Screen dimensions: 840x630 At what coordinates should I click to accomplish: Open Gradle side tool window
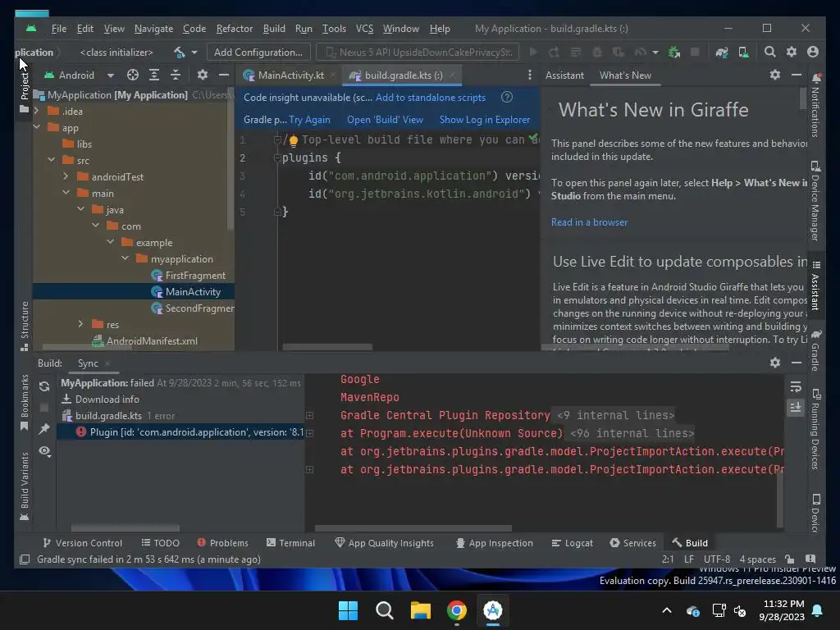pyautogui.click(x=816, y=349)
